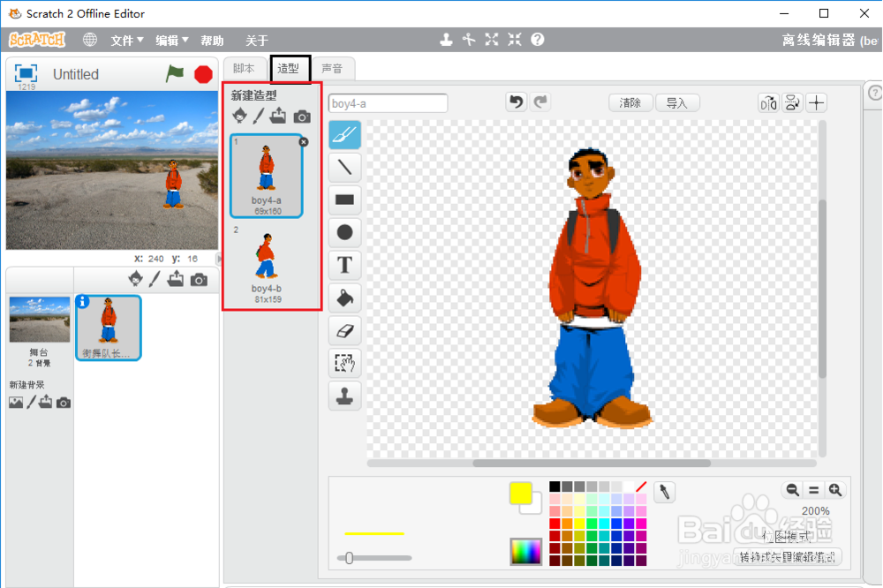Convert to vector mode button
883x588 pixels.
tap(788, 556)
